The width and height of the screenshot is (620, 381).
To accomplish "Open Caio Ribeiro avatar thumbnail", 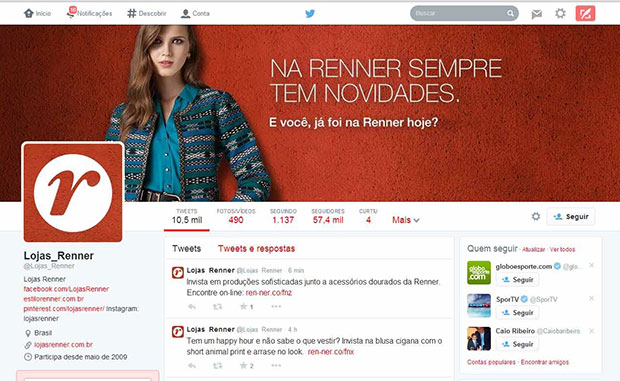I will [479, 338].
